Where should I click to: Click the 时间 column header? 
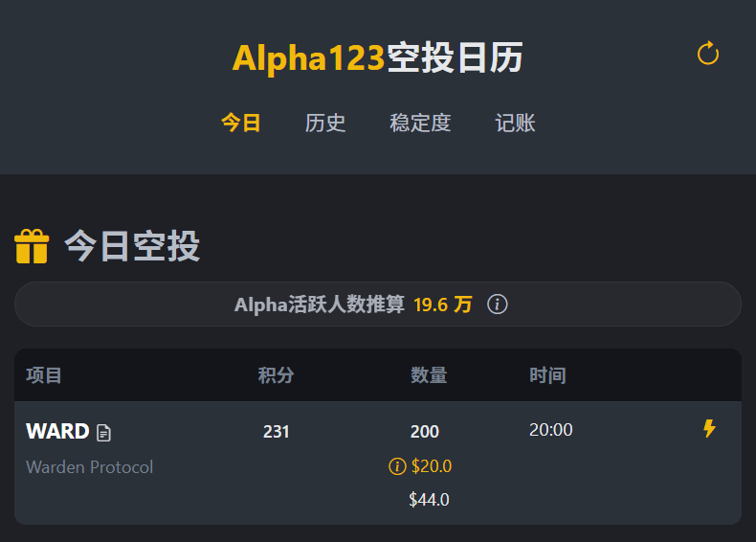pyautogui.click(x=547, y=375)
